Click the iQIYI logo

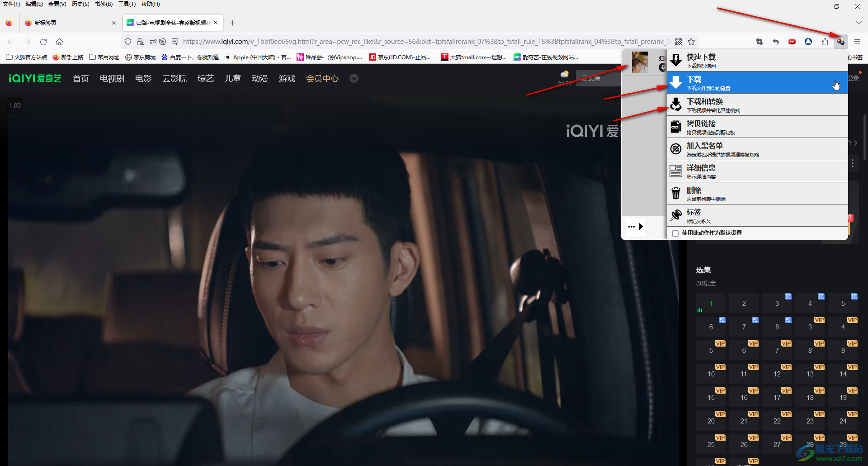[x=35, y=78]
